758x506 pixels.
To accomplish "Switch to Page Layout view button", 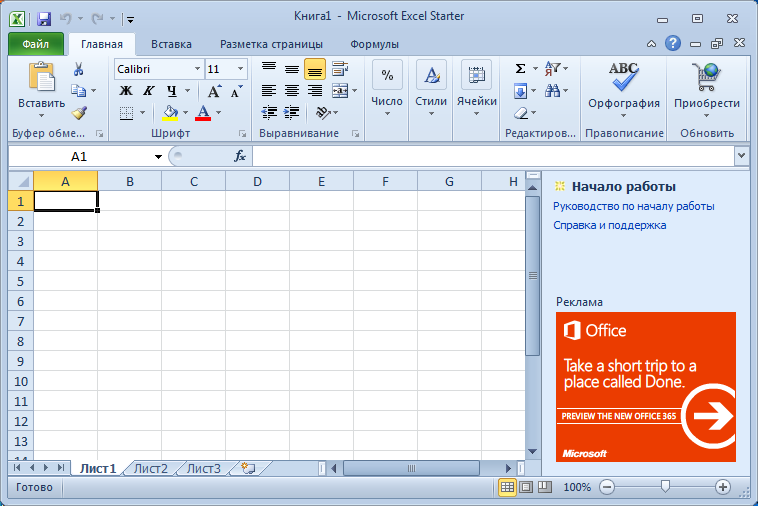I will pos(526,487).
